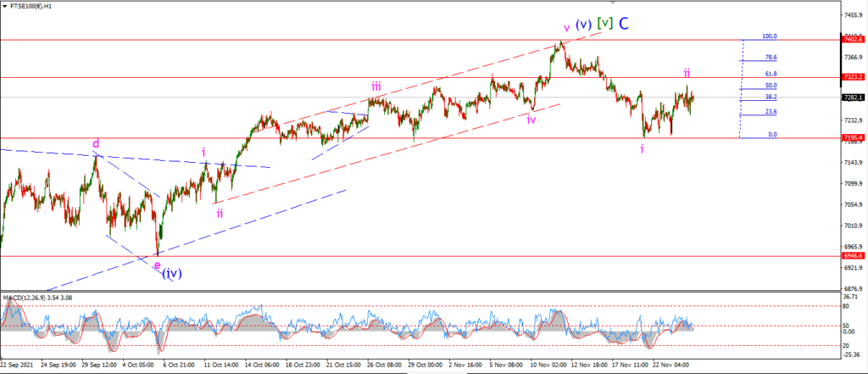Select the 7402.6 red price label
The height and width of the screenshot is (374, 868).
tap(853, 39)
